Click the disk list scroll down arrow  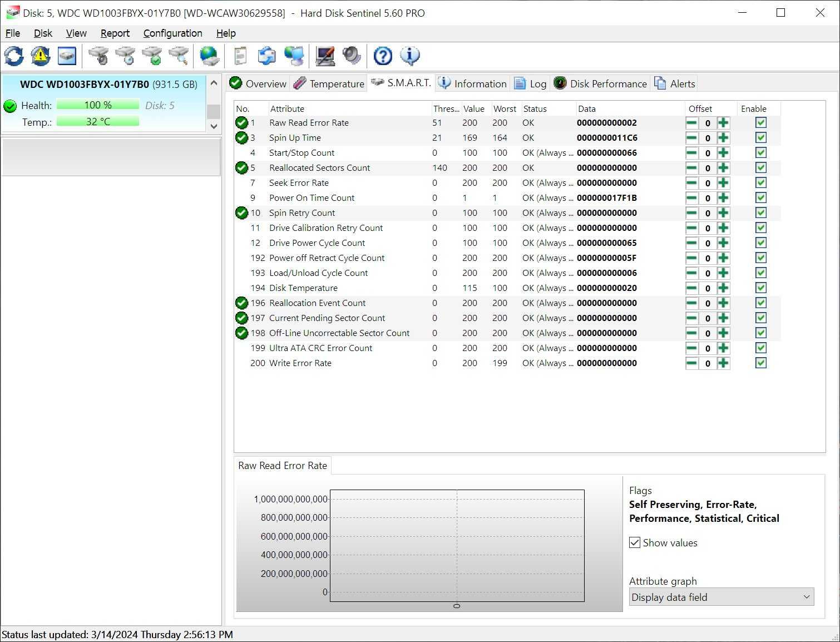click(214, 126)
